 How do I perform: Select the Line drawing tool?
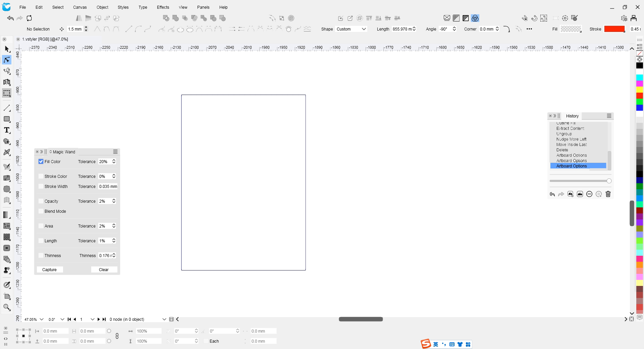pos(7,108)
